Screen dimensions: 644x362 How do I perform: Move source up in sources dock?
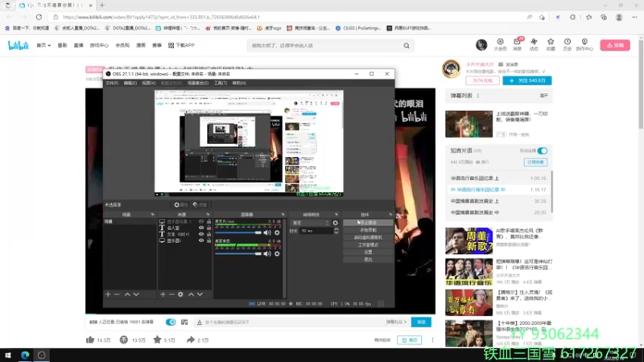pos(191,294)
